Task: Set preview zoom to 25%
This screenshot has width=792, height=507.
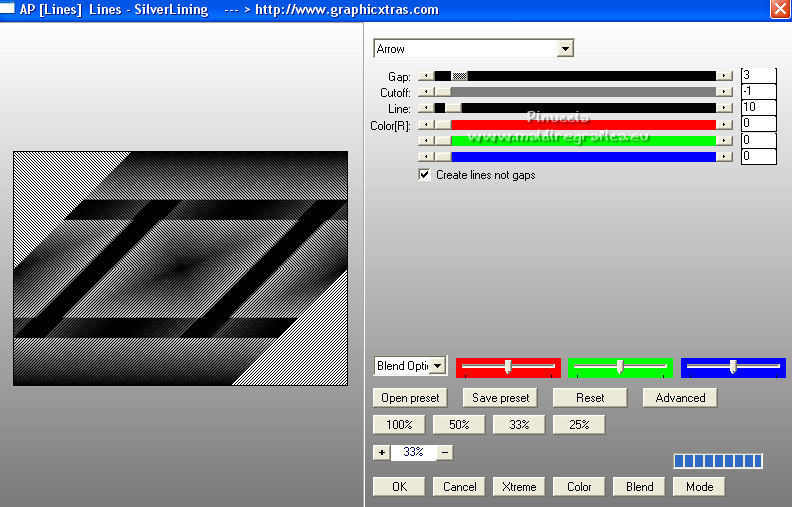Action: click(x=579, y=425)
